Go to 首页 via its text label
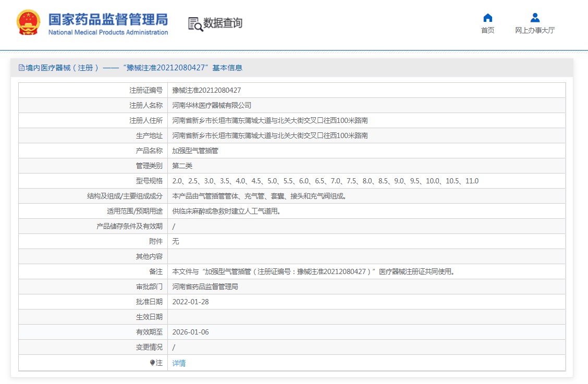This screenshot has height=384, width=588. click(x=487, y=30)
